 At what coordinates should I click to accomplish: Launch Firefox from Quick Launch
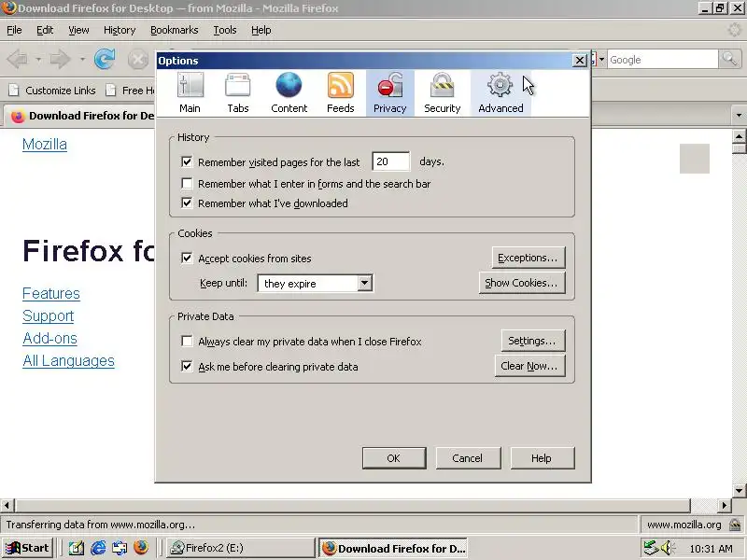(x=141, y=548)
